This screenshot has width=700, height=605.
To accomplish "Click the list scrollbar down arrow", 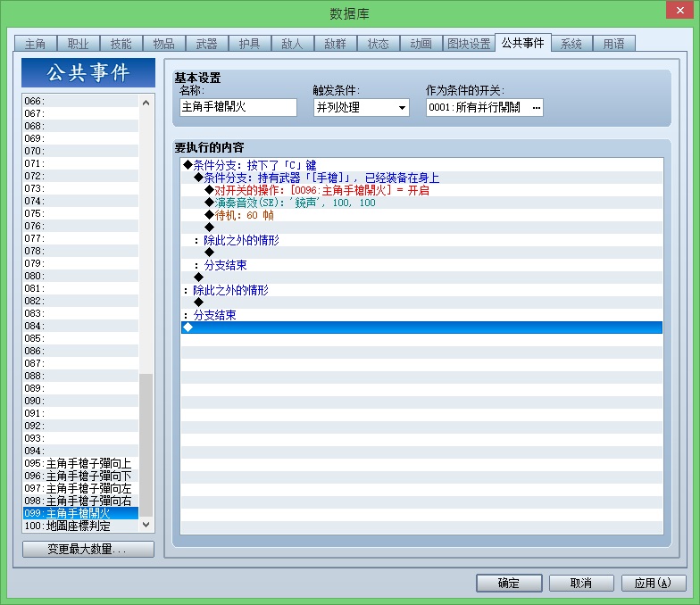I will (146, 525).
